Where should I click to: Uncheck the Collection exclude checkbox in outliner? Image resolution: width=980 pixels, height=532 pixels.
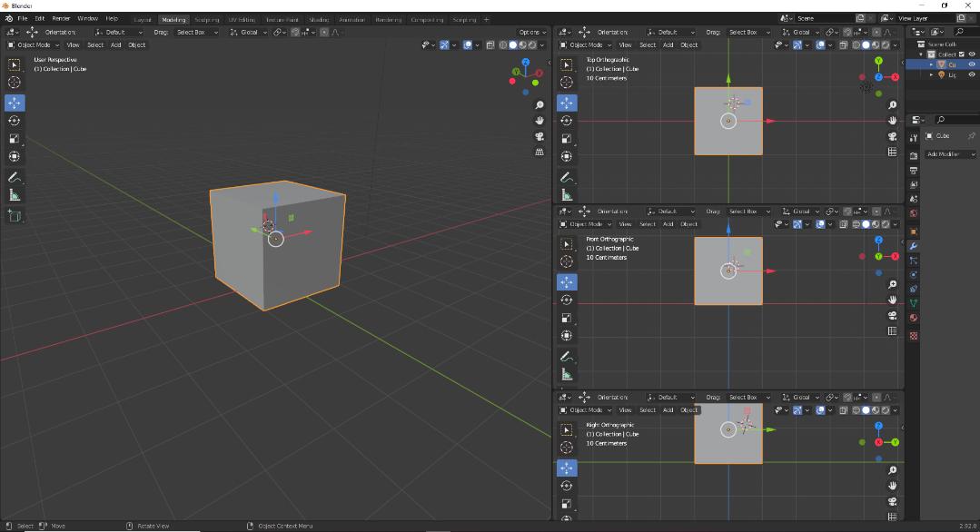pyautogui.click(x=962, y=54)
